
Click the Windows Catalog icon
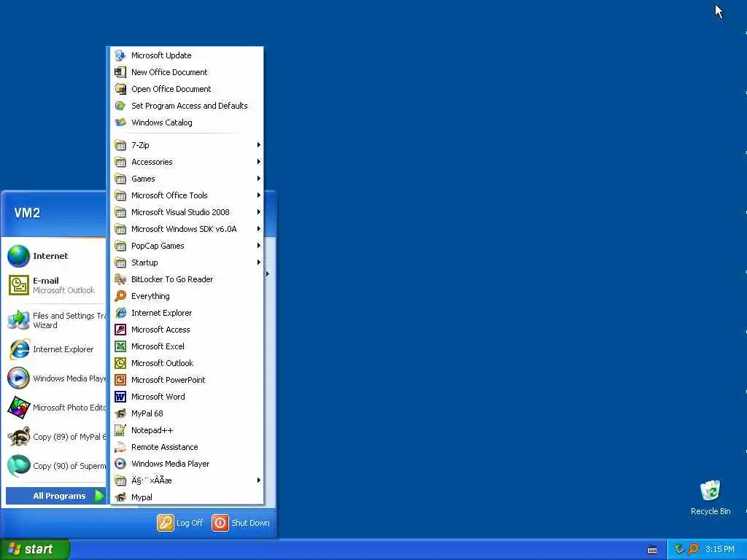pos(120,122)
